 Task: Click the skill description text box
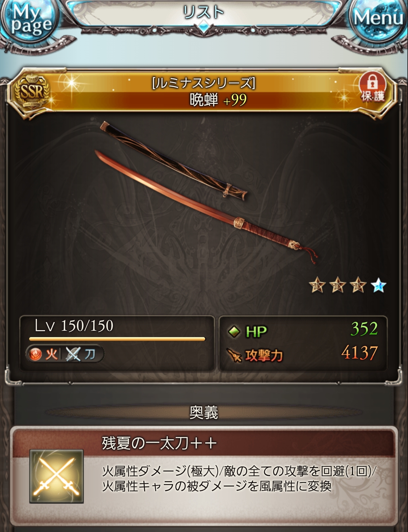pyautogui.click(x=239, y=479)
